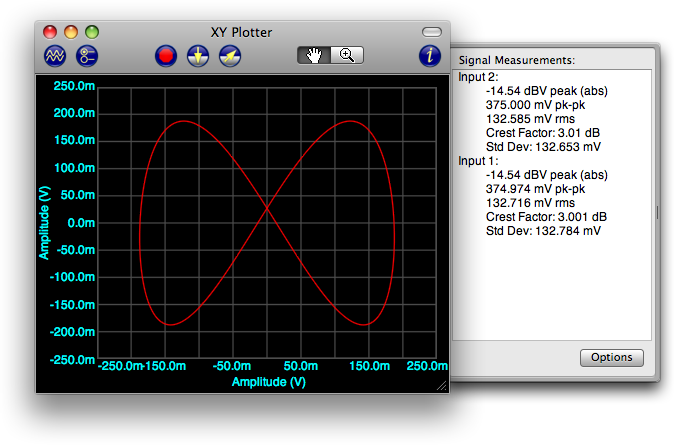Minimize the XY Plotter window
The height and width of the screenshot is (446, 693).
pyautogui.click(x=71, y=32)
